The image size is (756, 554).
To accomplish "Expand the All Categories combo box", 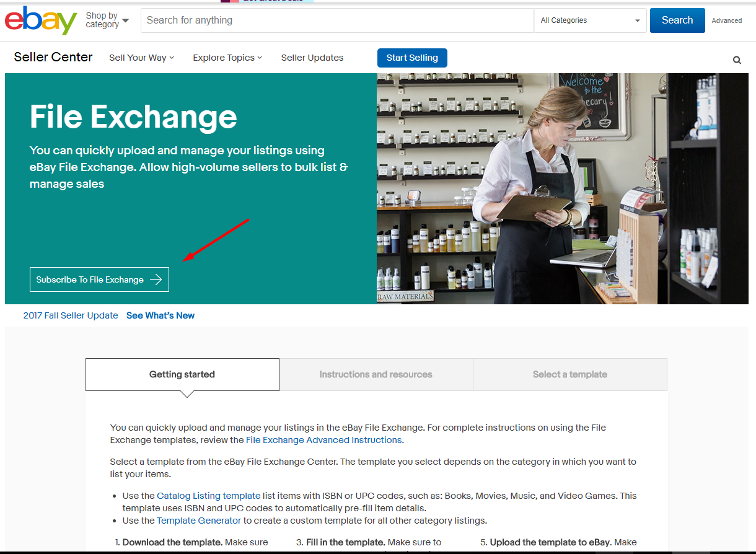I will coord(590,20).
